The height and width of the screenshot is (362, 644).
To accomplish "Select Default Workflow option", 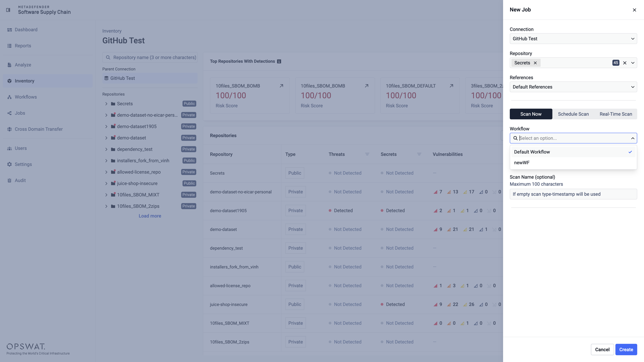I will [573, 152].
